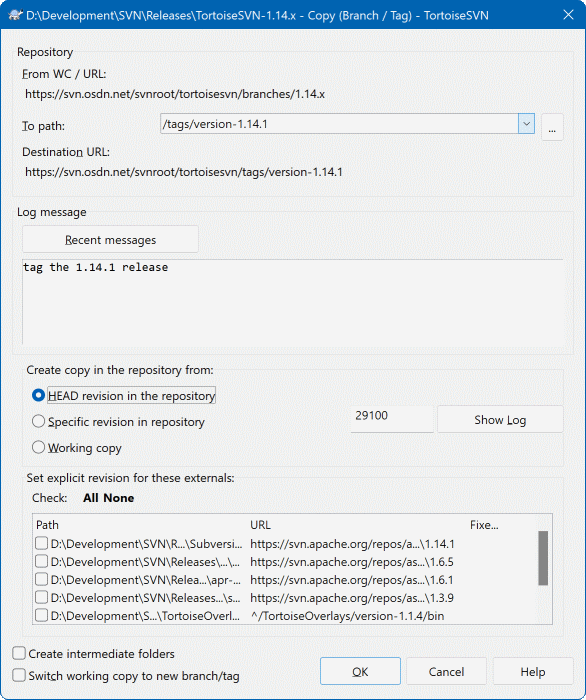Open Help for this dialog
Image resolution: width=586 pixels, height=700 pixels.
pyautogui.click(x=533, y=671)
